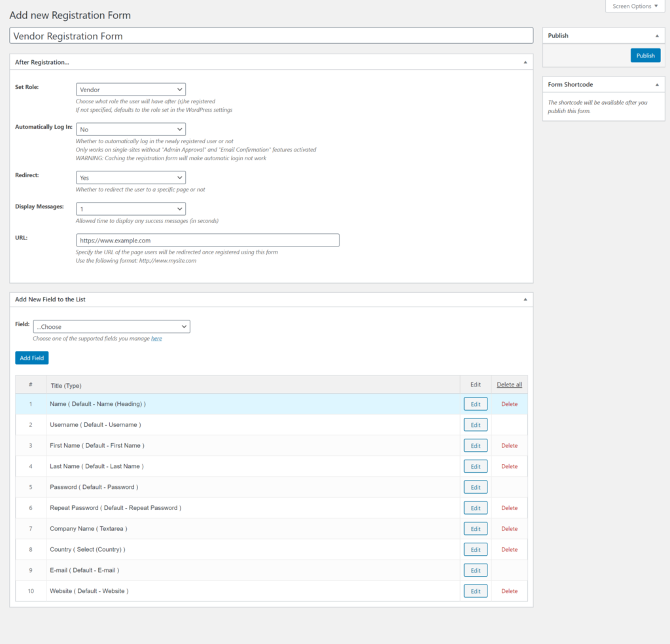Open the Display Messages dropdown
This screenshot has height=644, width=670.
(131, 209)
